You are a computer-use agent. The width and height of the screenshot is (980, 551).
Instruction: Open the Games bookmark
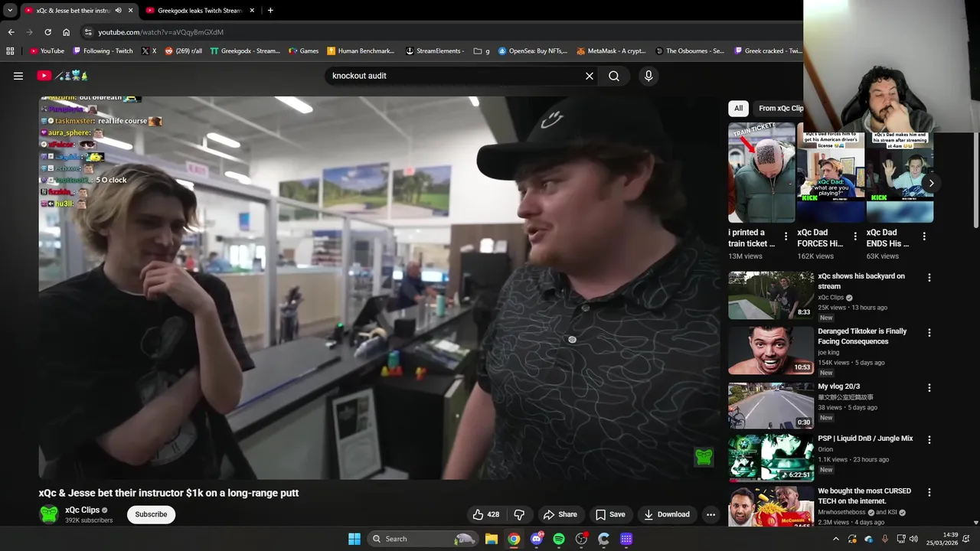point(303,51)
